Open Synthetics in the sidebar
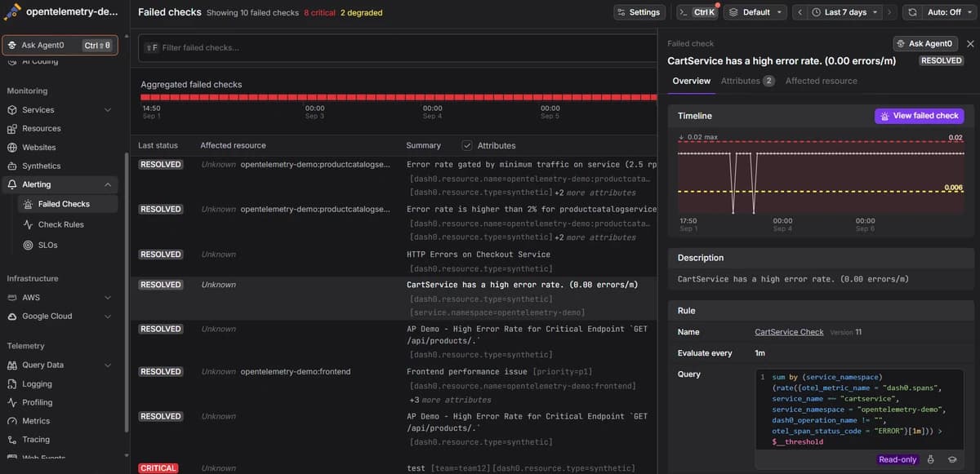980x474 pixels. point(41,166)
